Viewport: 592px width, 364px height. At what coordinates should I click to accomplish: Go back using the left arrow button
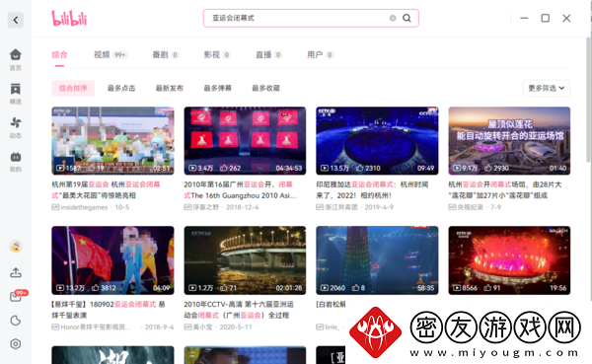tap(16, 20)
